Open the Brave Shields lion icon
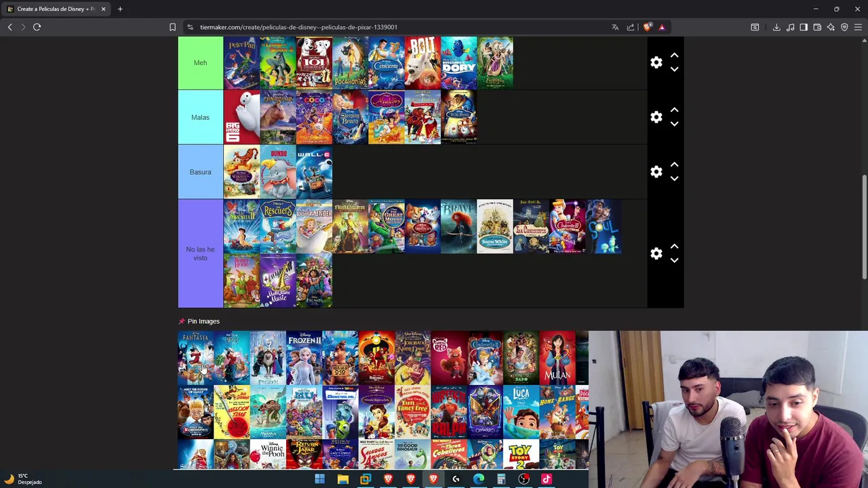This screenshot has width=868, height=488. 647,27
